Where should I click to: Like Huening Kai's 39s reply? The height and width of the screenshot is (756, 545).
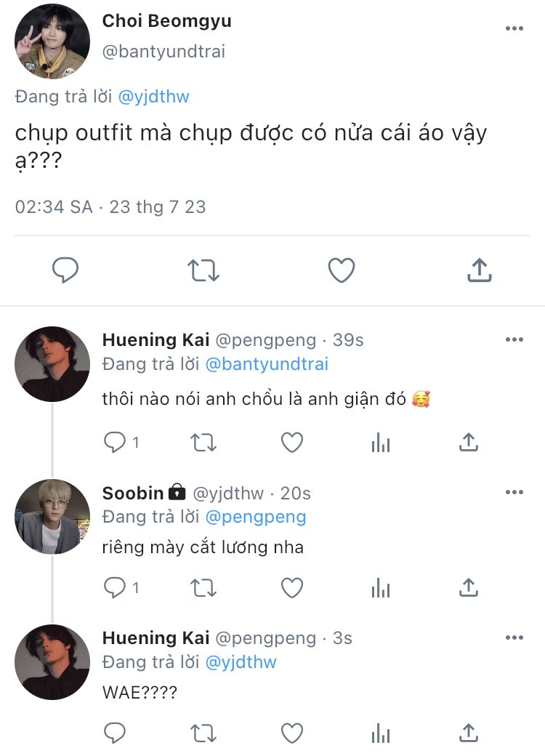[291, 442]
